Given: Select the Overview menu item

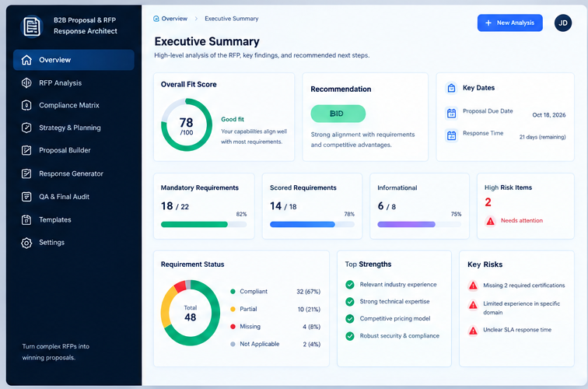Looking at the screenshot, I should pyautogui.click(x=73, y=60).
